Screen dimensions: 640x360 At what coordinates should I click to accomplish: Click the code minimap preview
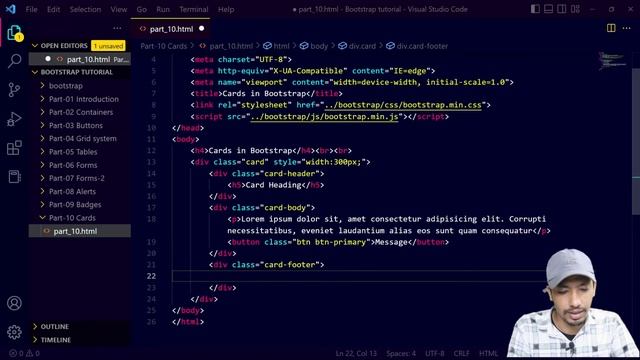[612, 61]
